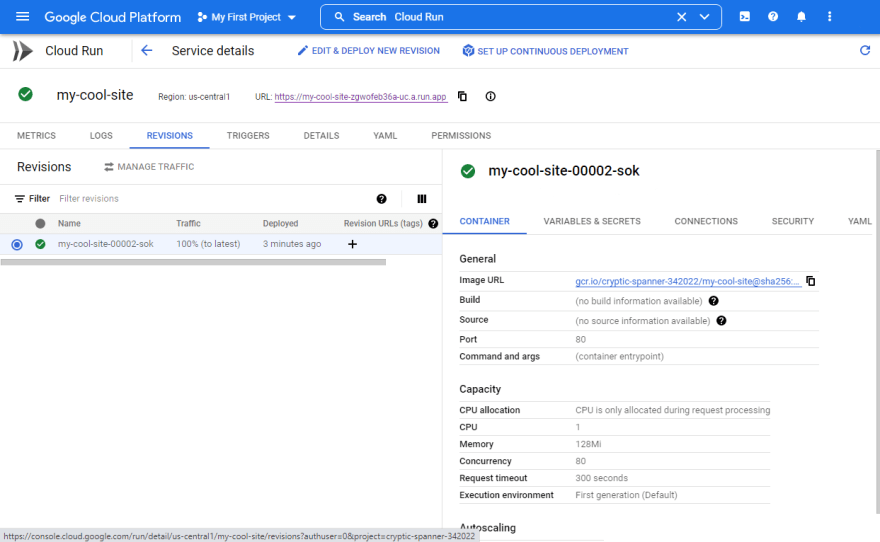This screenshot has height=542, width=880.
Task: Click help icon next to build information
Action: point(713,301)
